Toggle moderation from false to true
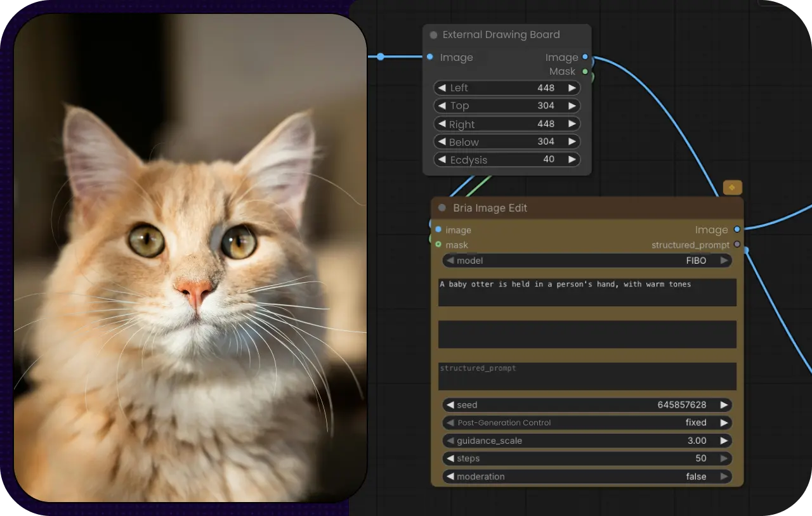The image size is (812, 516). [724, 476]
